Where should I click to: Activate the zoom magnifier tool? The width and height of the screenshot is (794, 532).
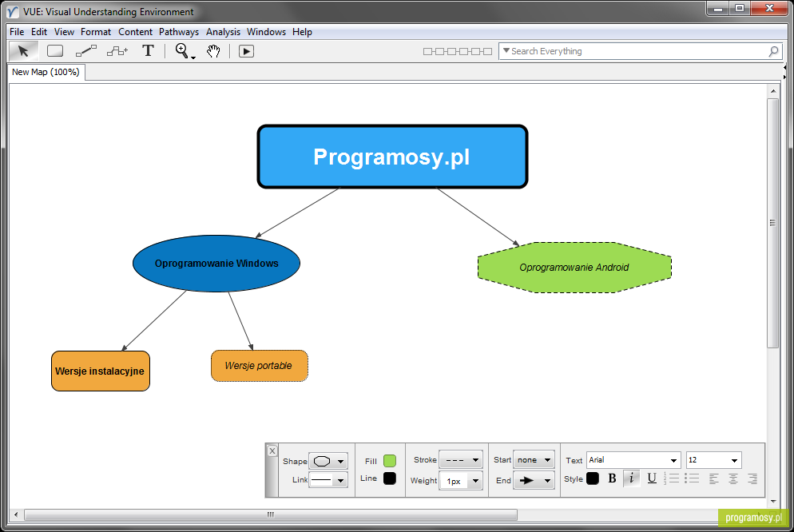(183, 51)
